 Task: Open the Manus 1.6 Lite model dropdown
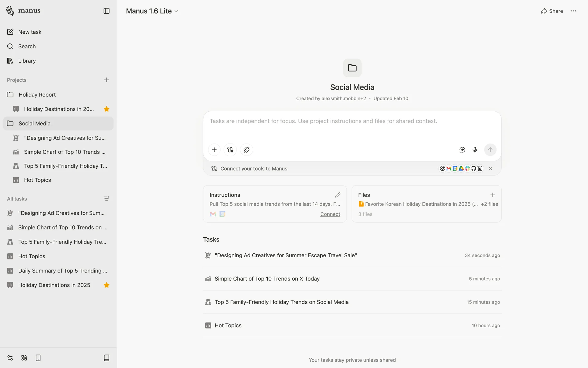click(x=152, y=11)
